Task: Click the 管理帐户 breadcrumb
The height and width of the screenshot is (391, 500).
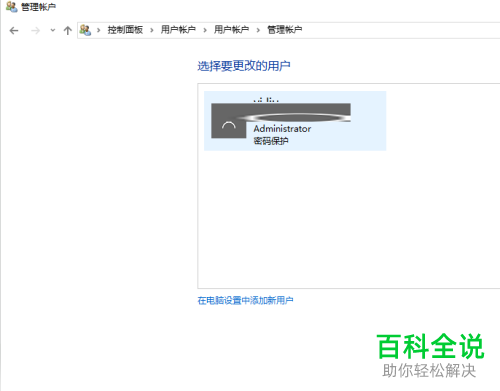Action: (285, 30)
